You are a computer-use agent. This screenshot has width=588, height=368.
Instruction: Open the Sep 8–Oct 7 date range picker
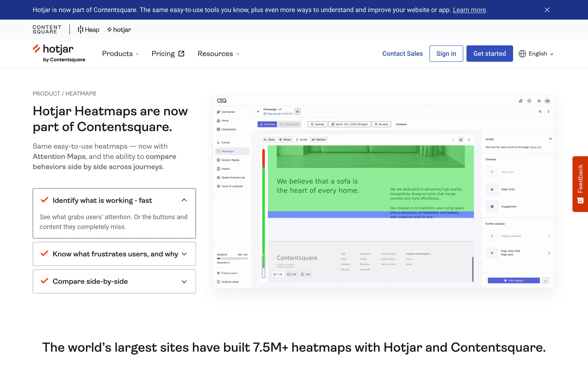point(349,124)
